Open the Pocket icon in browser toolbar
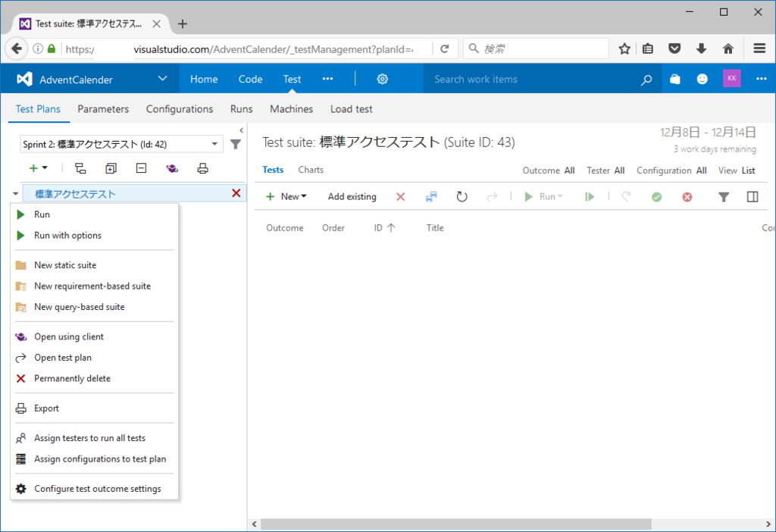 click(x=674, y=49)
